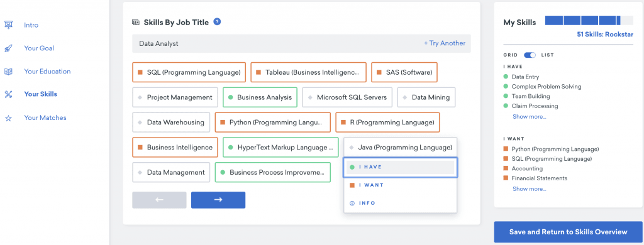Image resolution: width=644 pixels, height=245 pixels.
Task: Select I WANT from the Java menu
Action: (401, 185)
